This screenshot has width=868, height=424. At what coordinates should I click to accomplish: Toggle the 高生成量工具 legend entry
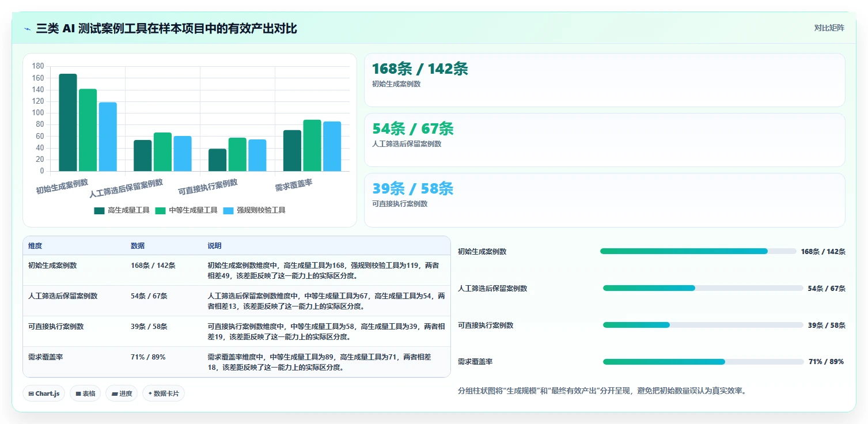tap(122, 210)
